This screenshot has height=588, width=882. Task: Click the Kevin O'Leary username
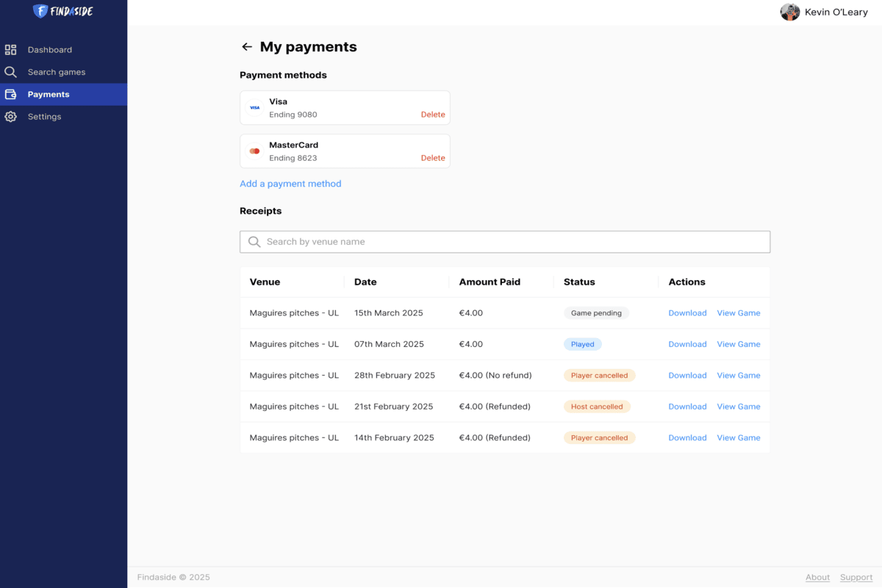836,12
